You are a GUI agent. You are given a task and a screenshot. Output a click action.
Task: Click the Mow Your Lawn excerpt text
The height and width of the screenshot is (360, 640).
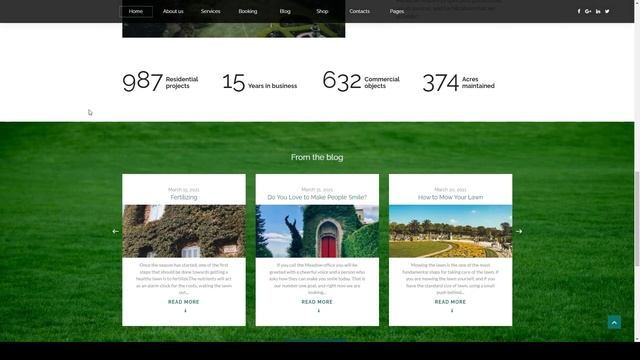[x=450, y=279]
